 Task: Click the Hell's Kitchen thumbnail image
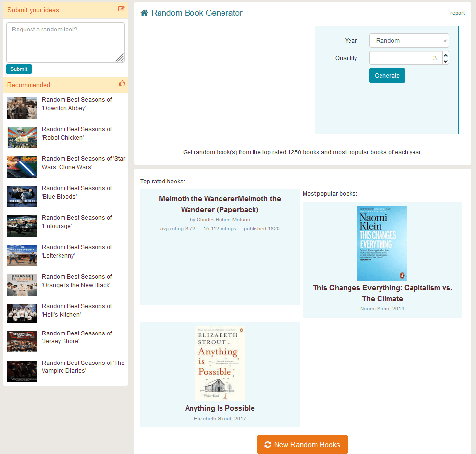point(23,313)
